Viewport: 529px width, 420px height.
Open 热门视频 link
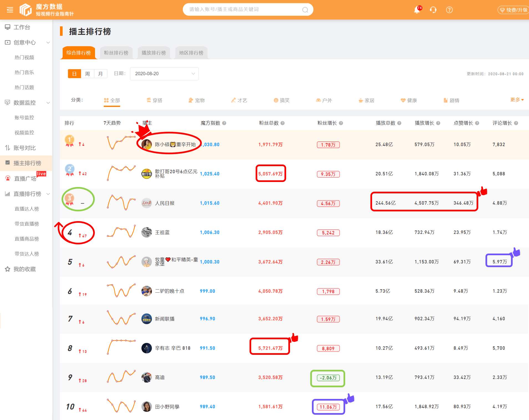(24, 57)
